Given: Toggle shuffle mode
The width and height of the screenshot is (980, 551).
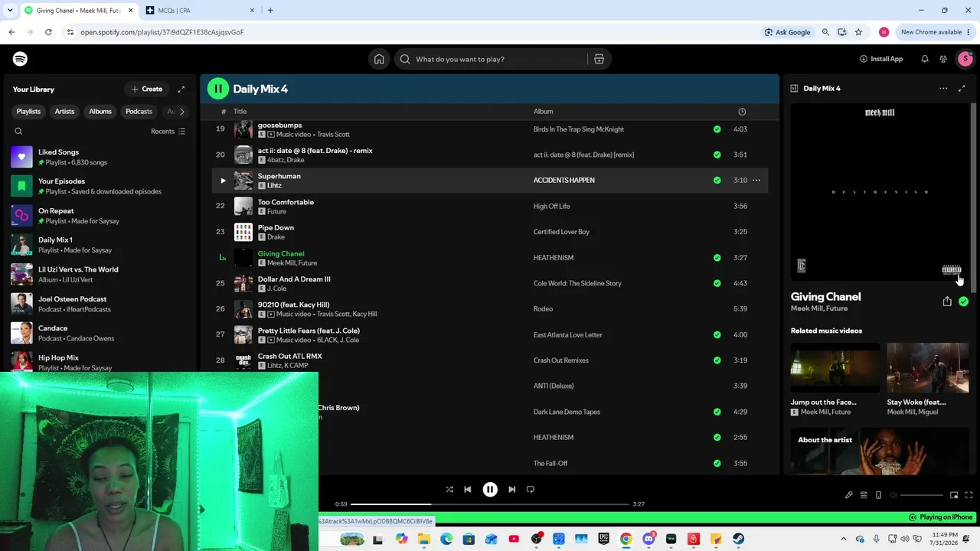Looking at the screenshot, I should [449, 490].
